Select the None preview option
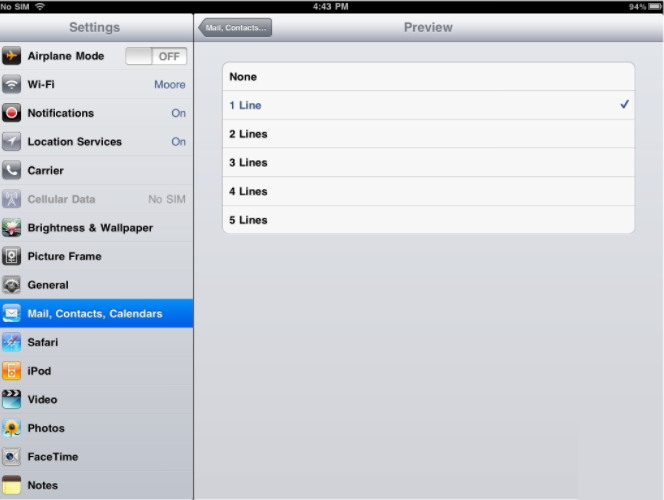The height and width of the screenshot is (500, 664). click(x=428, y=77)
